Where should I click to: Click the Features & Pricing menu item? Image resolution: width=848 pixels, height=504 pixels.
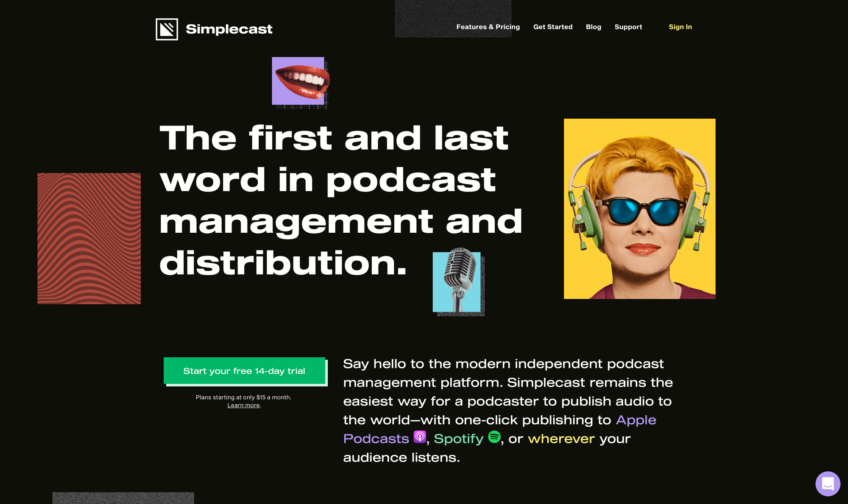pos(488,26)
